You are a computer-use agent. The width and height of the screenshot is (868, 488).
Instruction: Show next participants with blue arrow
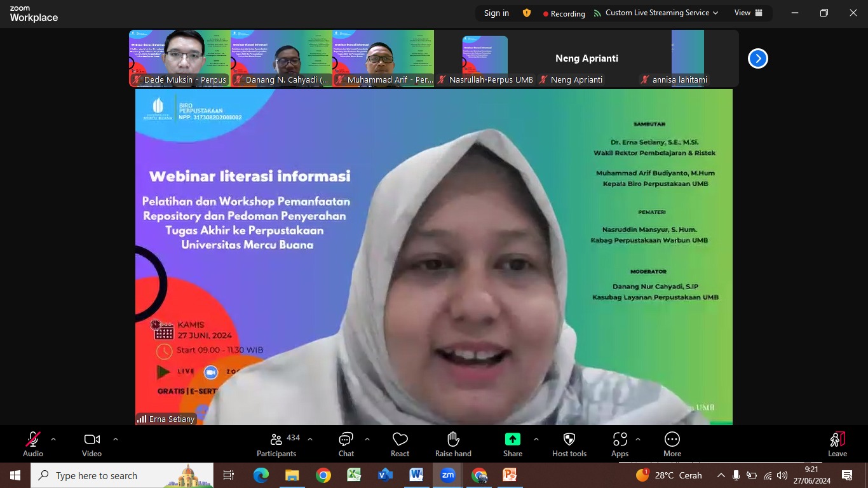pos(757,58)
